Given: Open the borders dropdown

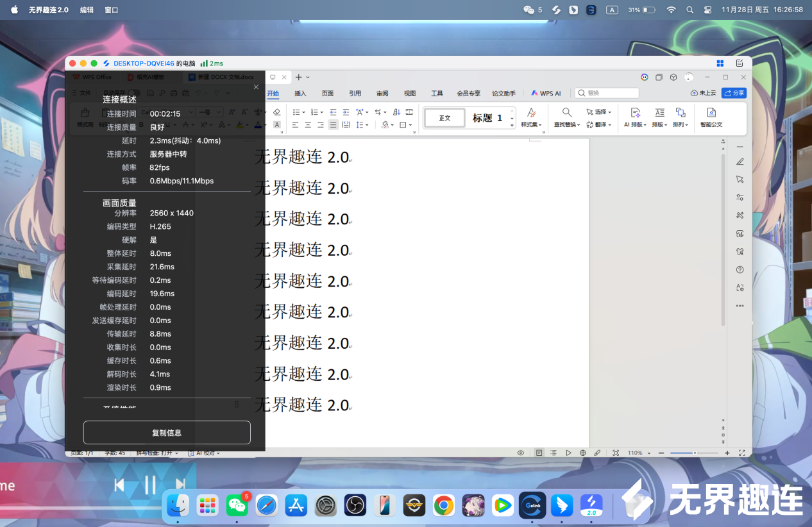Looking at the screenshot, I should pos(405,125).
